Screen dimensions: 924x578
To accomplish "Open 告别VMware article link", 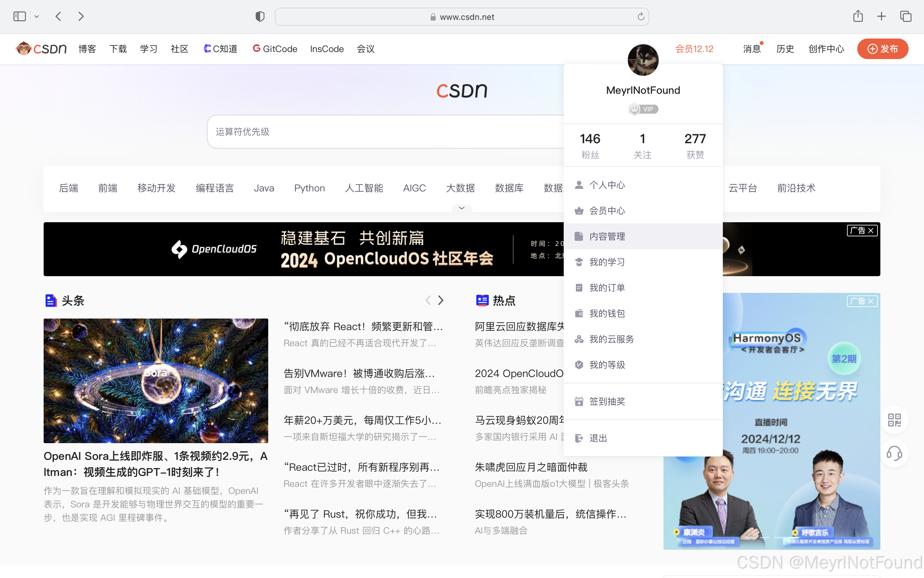I will pos(359,373).
